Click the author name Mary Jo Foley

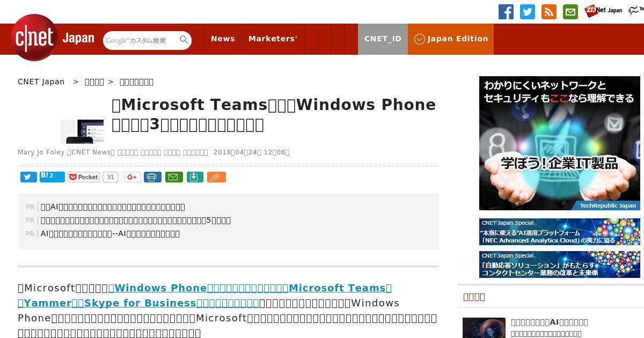(x=41, y=152)
